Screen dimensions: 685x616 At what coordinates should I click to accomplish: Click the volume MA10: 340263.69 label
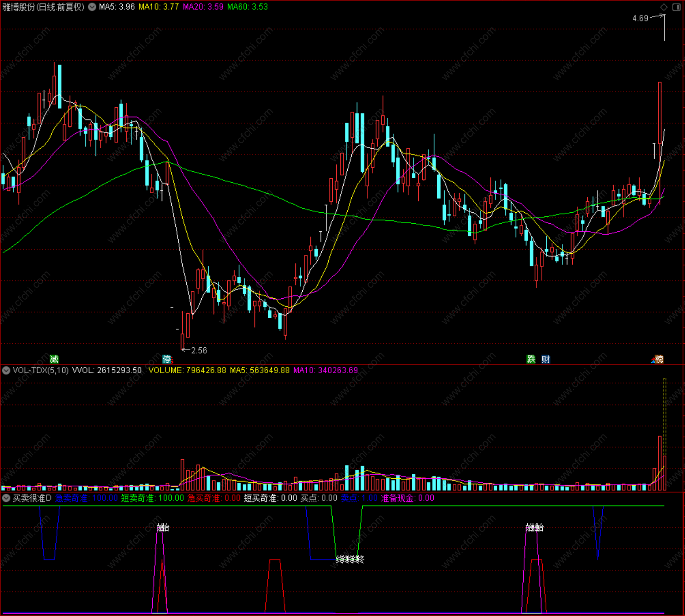(x=325, y=371)
